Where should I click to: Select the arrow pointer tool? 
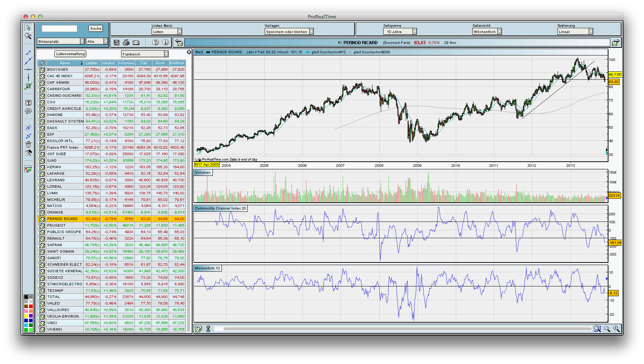click(x=28, y=28)
